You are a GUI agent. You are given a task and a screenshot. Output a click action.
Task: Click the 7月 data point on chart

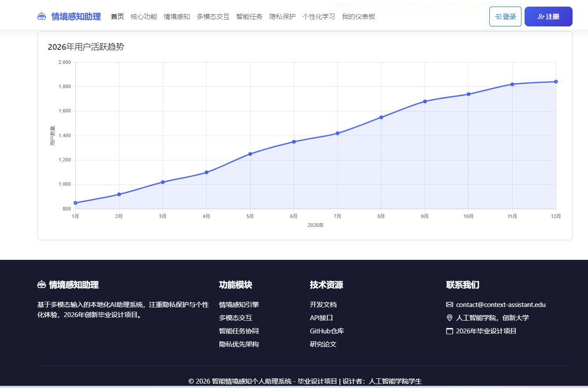coord(337,133)
